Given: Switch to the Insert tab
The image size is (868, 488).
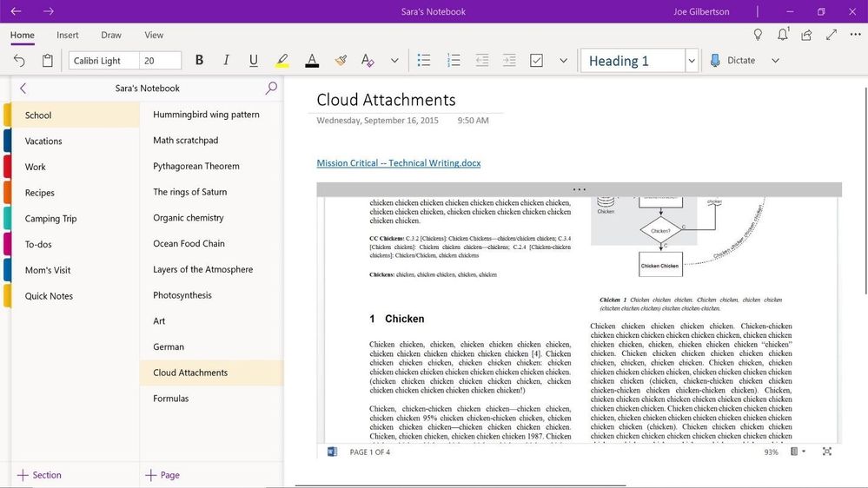Looking at the screenshot, I should (x=68, y=35).
